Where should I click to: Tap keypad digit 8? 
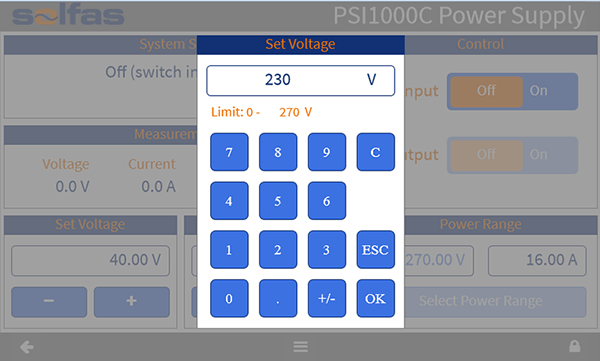[278, 152]
